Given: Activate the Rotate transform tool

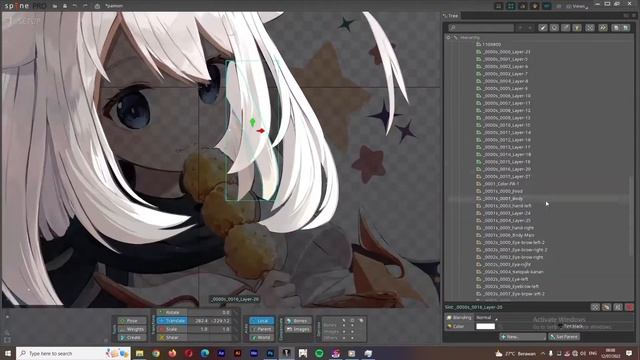Looking at the screenshot, I should pos(171,312).
